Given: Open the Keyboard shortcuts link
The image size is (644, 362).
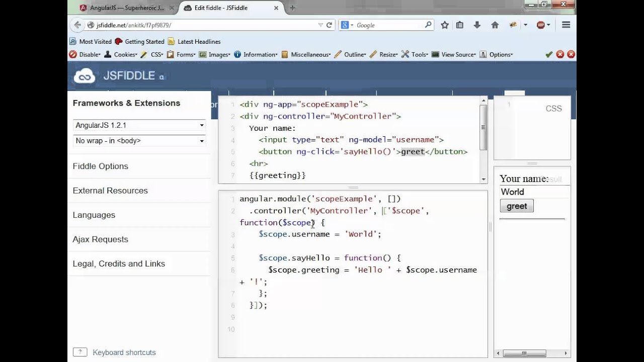Looking at the screenshot, I should 124,352.
